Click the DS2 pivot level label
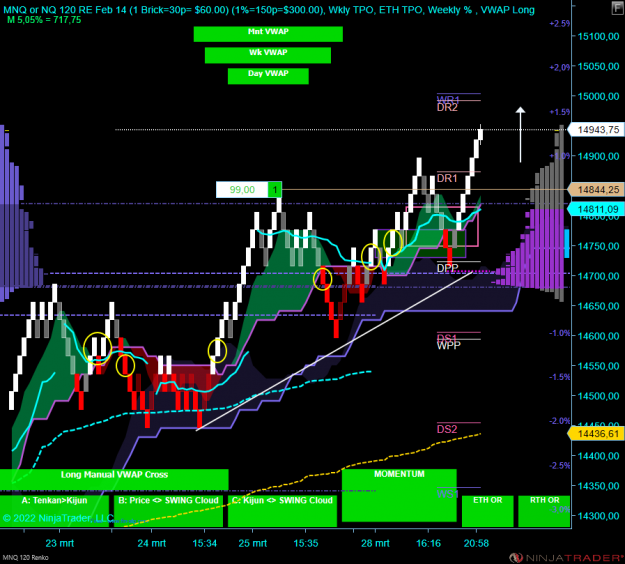 [447, 429]
